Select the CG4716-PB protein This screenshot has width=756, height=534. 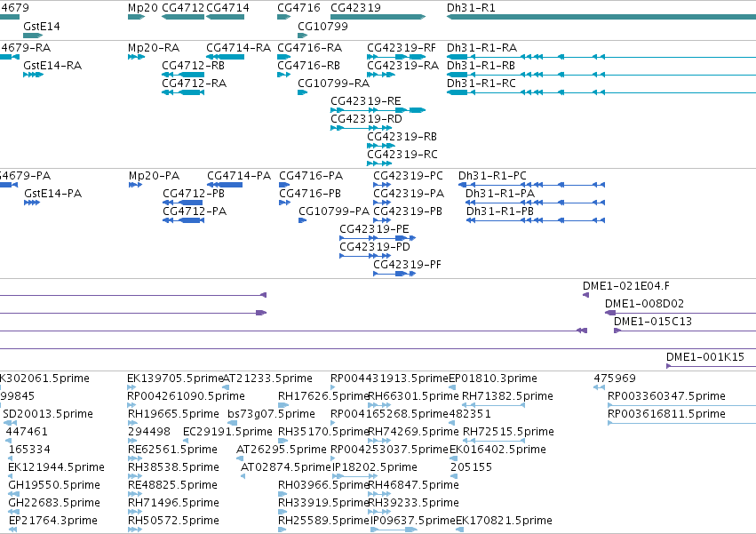coord(310,194)
